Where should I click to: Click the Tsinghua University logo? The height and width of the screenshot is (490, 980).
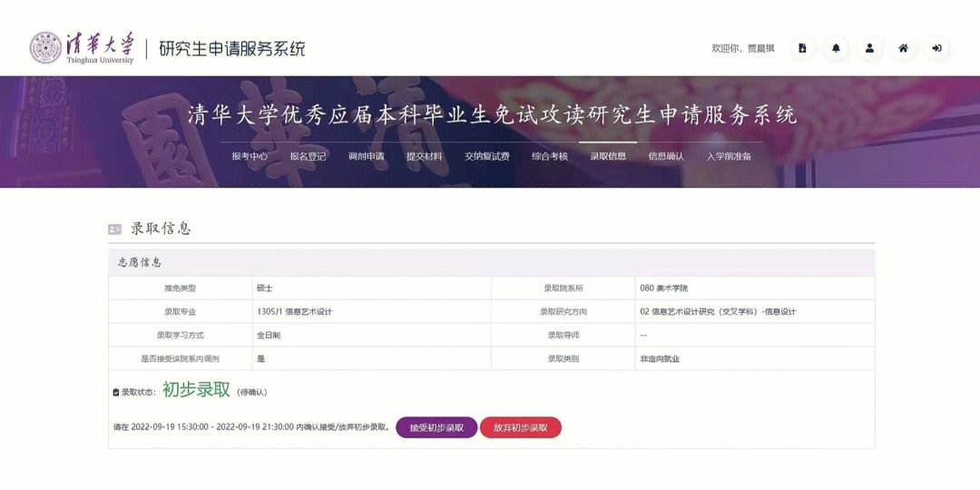point(82,47)
